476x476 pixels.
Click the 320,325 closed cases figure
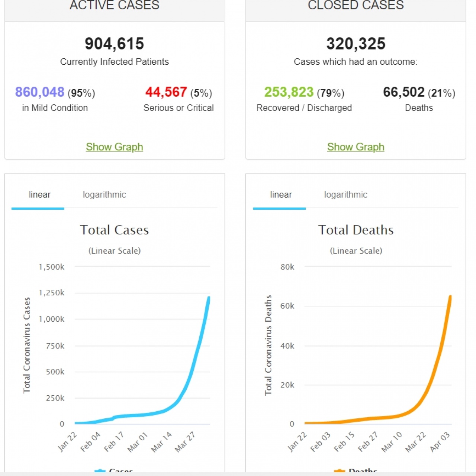pyautogui.click(x=356, y=44)
